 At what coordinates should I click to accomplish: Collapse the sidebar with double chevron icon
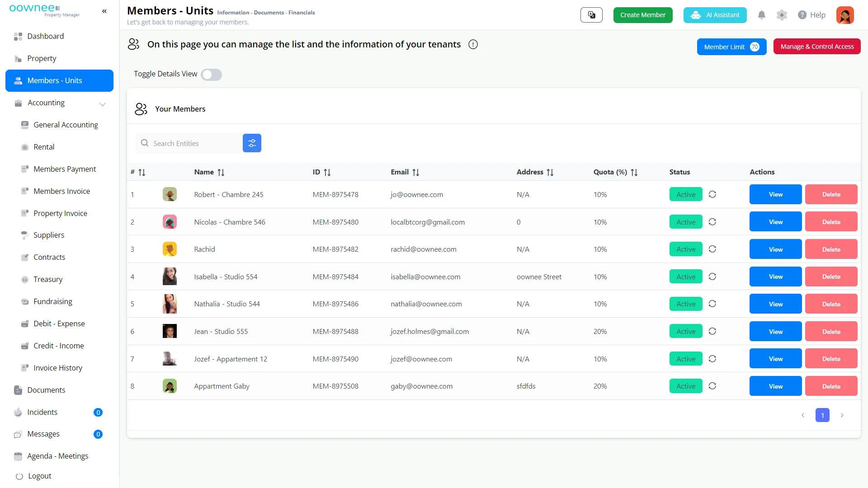point(104,11)
